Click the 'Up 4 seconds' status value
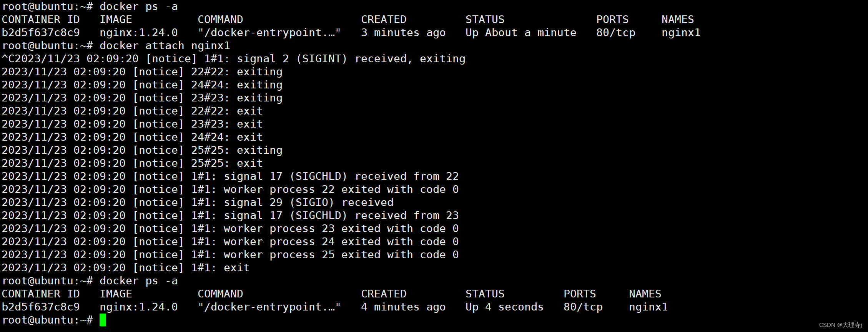The height and width of the screenshot is (332, 868). click(504, 307)
